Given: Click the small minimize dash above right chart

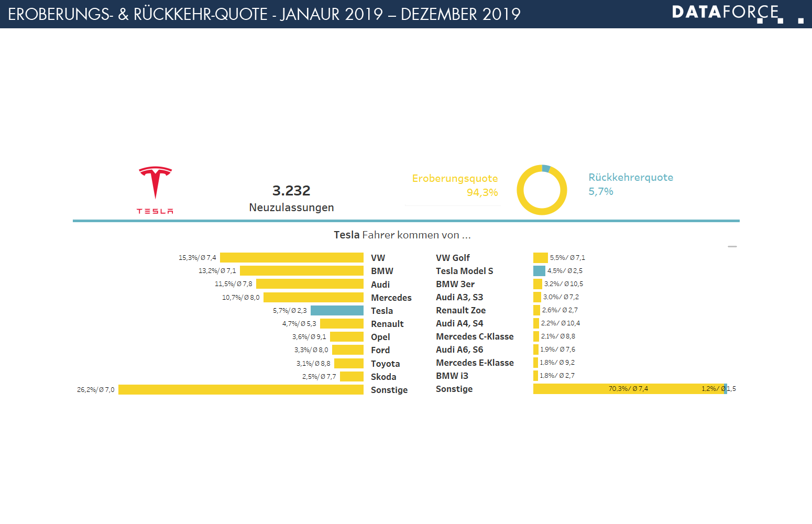Looking at the screenshot, I should [732, 246].
